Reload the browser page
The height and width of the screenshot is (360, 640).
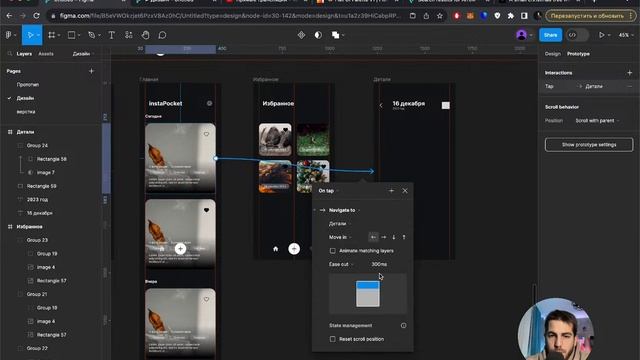coord(36,16)
